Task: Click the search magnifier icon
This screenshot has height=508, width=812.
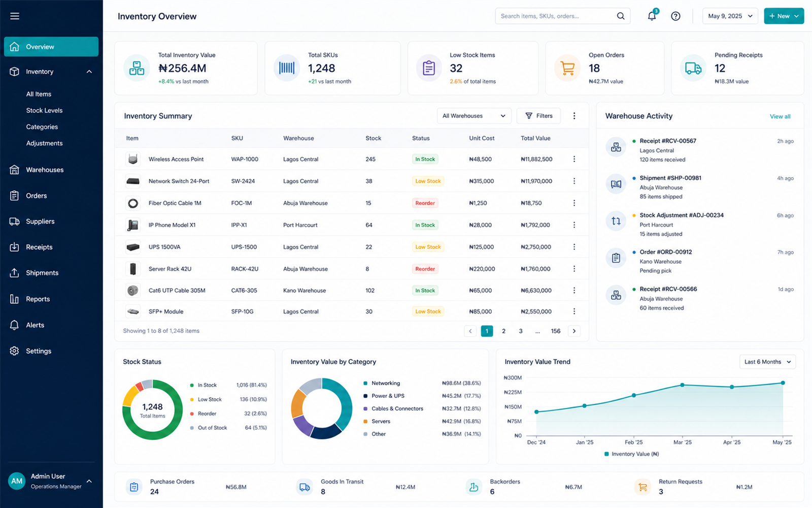Action: click(621, 16)
